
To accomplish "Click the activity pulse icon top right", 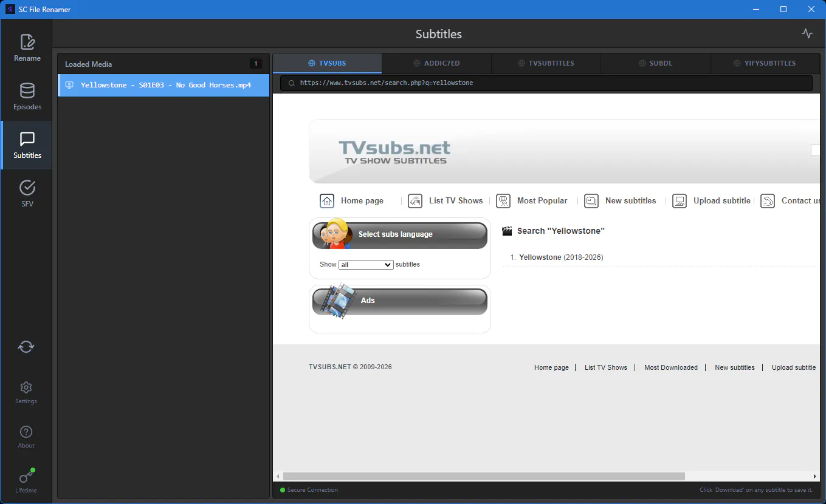I will pyautogui.click(x=807, y=34).
